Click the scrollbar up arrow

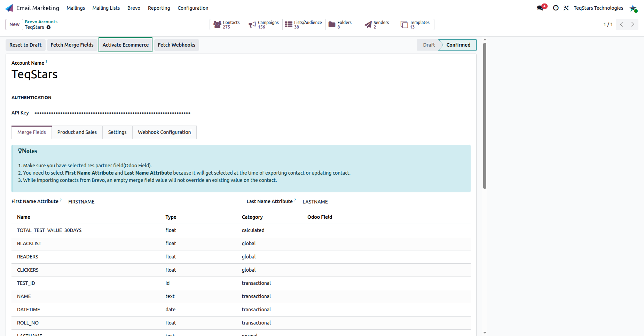click(x=485, y=40)
